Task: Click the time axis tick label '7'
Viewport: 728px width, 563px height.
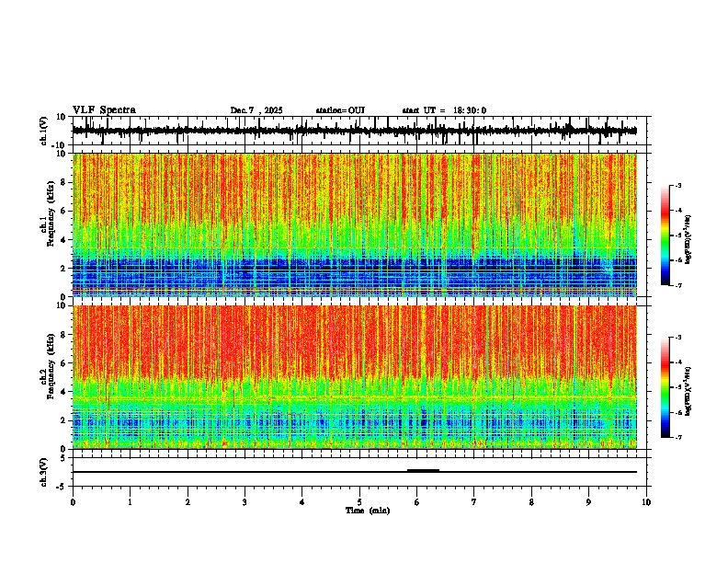Action: pos(474,502)
